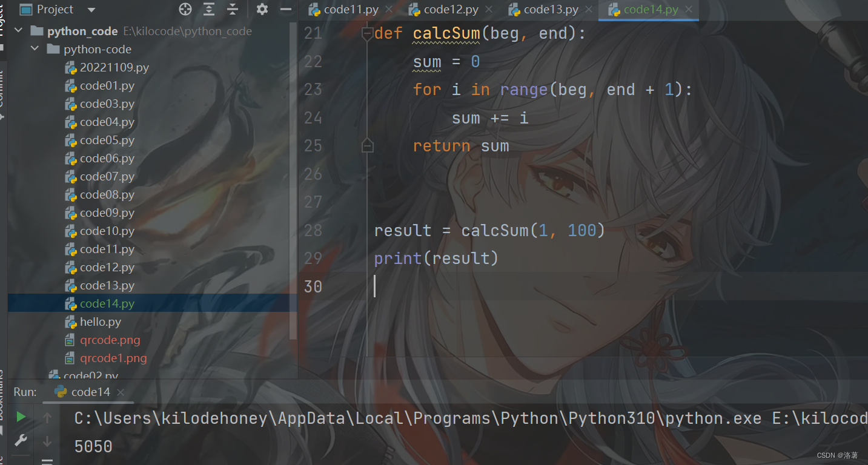The image size is (868, 465).
Task: Select code11.py in project tree
Action: tap(107, 249)
